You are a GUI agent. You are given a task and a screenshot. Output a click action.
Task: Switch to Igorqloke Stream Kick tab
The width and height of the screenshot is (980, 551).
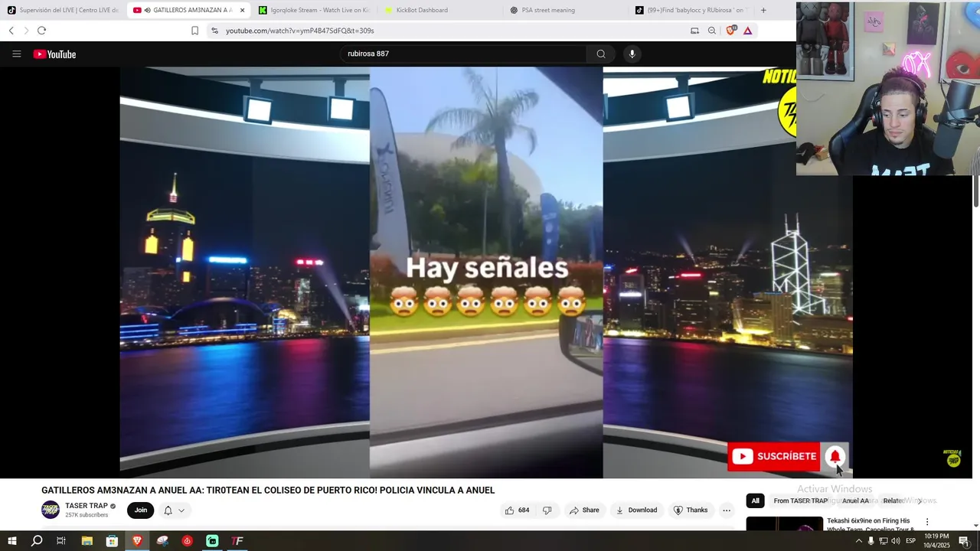(313, 10)
